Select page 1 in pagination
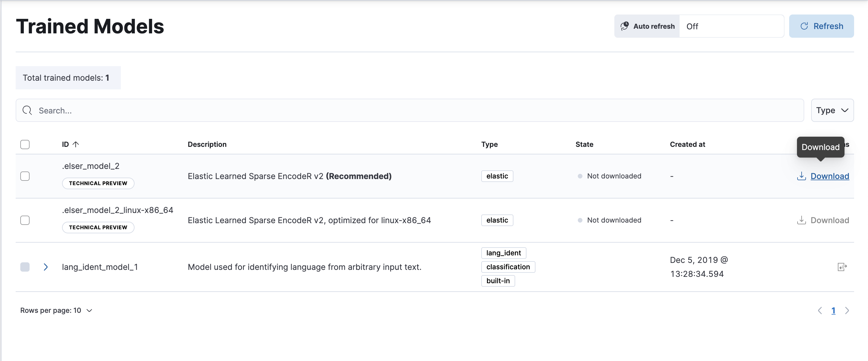868x361 pixels. (833, 311)
